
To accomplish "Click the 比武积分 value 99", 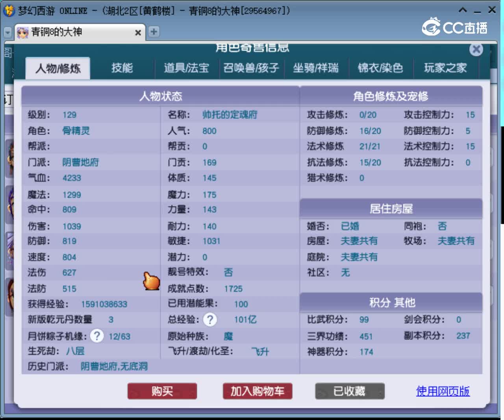I will (x=364, y=320).
